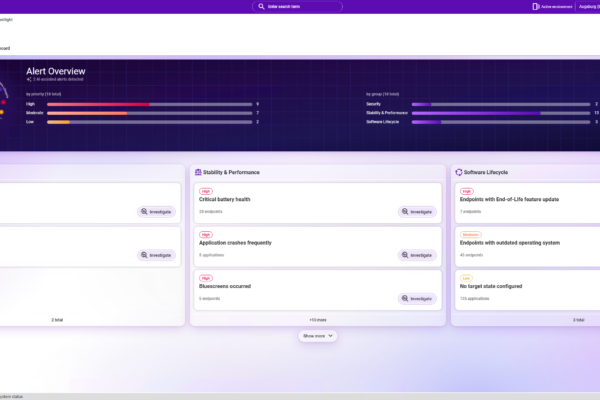
Task: Click the High badge on Bluescreens occurred
Action: [206, 278]
